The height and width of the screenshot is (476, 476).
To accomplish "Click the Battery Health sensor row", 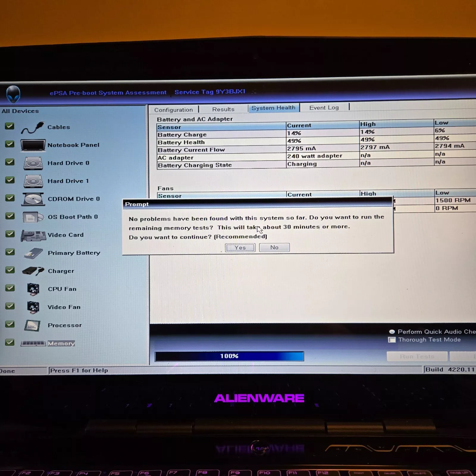I will click(x=316, y=140).
